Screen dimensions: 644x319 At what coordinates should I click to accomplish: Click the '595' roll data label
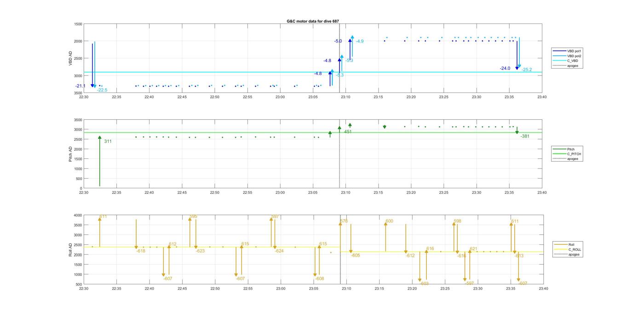pos(194,216)
